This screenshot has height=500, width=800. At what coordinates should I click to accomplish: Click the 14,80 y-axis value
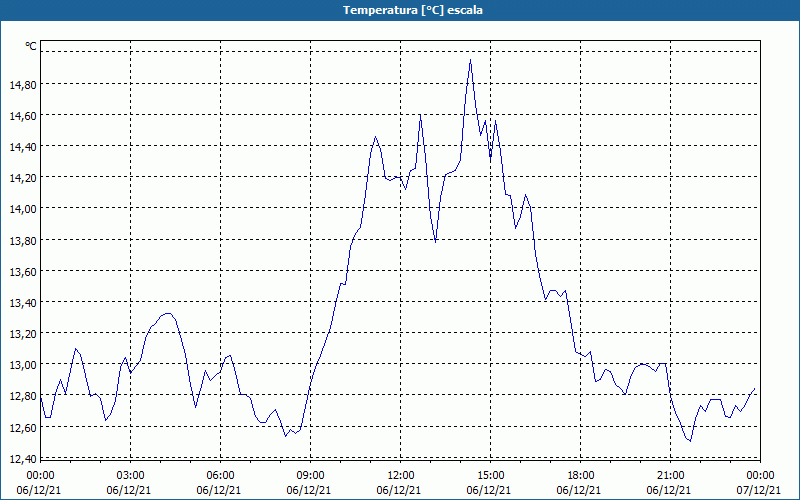tap(23, 85)
